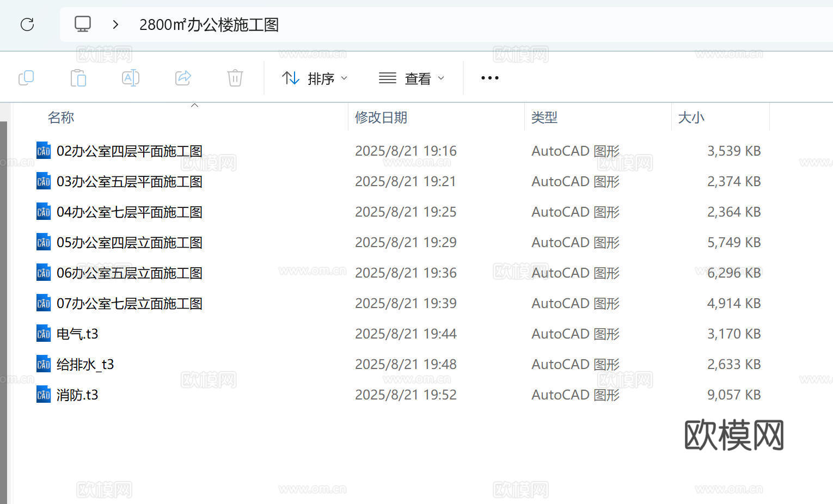Click the size value 5,749 KB
This screenshot has width=833, height=504.
[x=734, y=242]
